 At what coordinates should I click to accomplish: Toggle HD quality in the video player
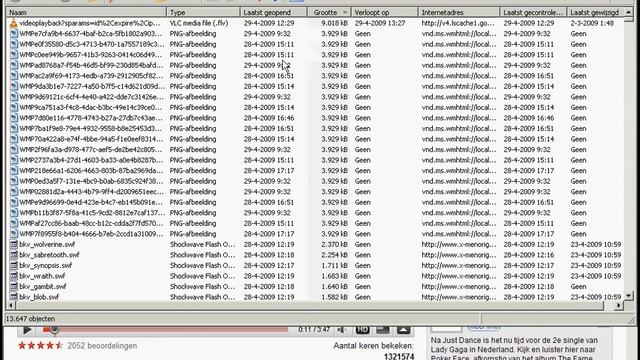[x=362, y=330]
